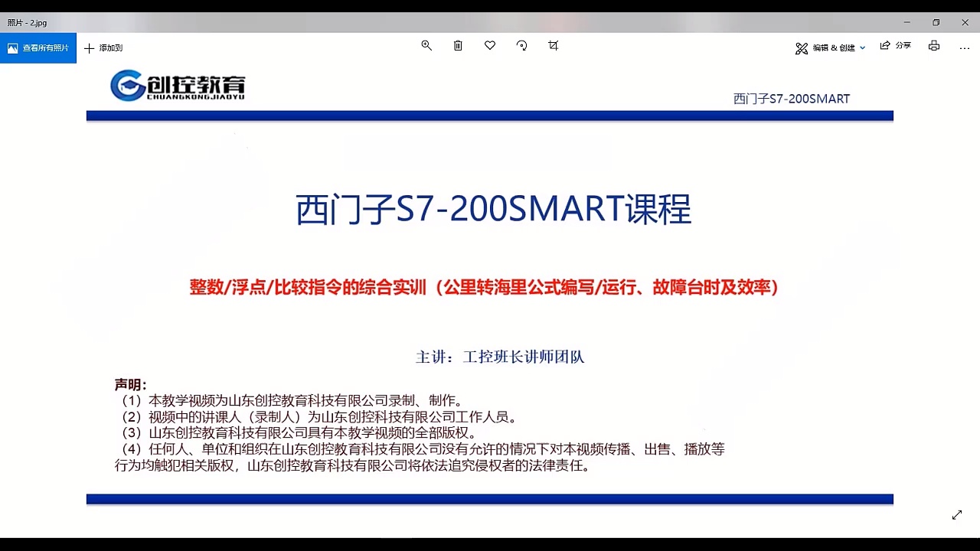Click the print icon
Image resolution: width=980 pixels, height=551 pixels.
pyautogui.click(x=933, y=46)
